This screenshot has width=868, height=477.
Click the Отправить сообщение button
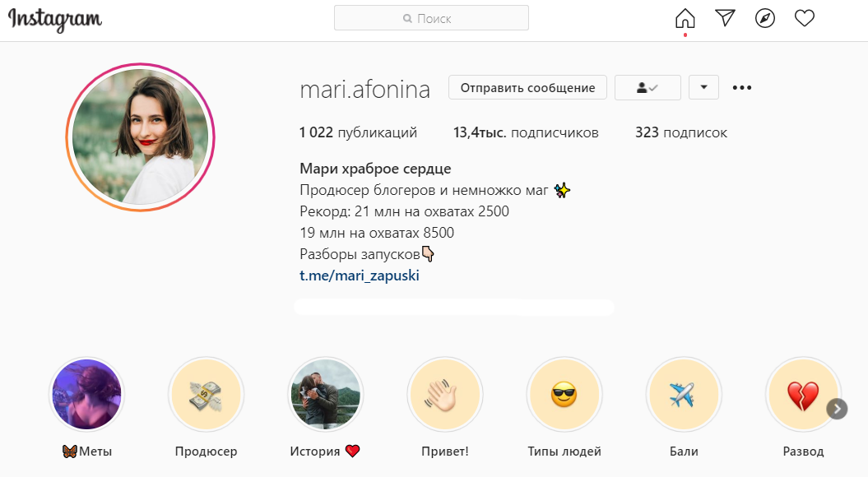click(527, 87)
